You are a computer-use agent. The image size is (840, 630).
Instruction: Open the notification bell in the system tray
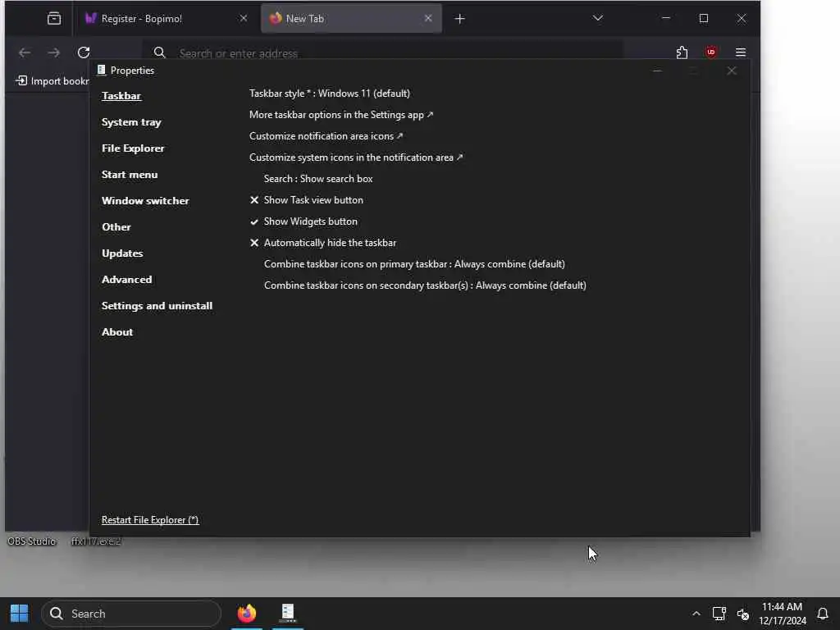pyautogui.click(x=822, y=614)
